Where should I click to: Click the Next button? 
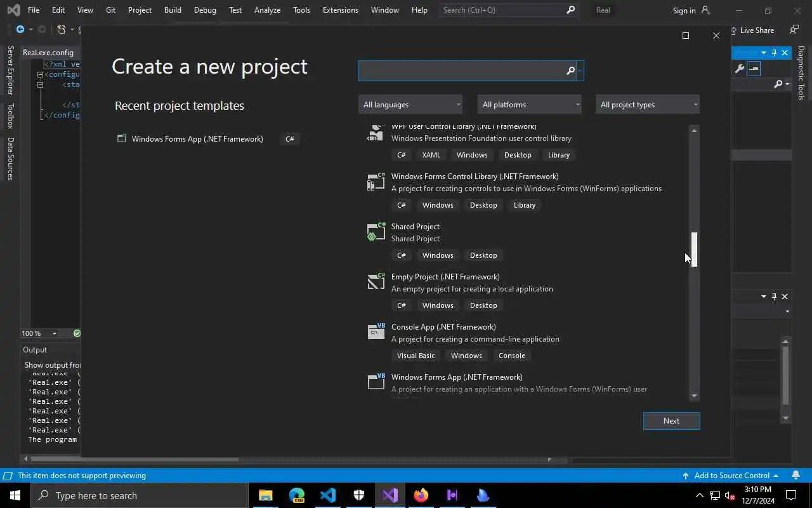671,421
